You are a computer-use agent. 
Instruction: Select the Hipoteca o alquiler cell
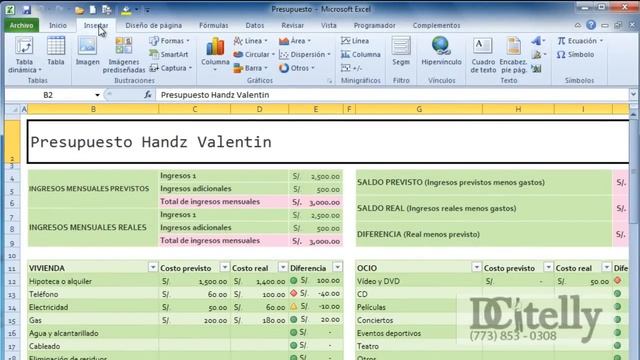[x=93, y=281]
